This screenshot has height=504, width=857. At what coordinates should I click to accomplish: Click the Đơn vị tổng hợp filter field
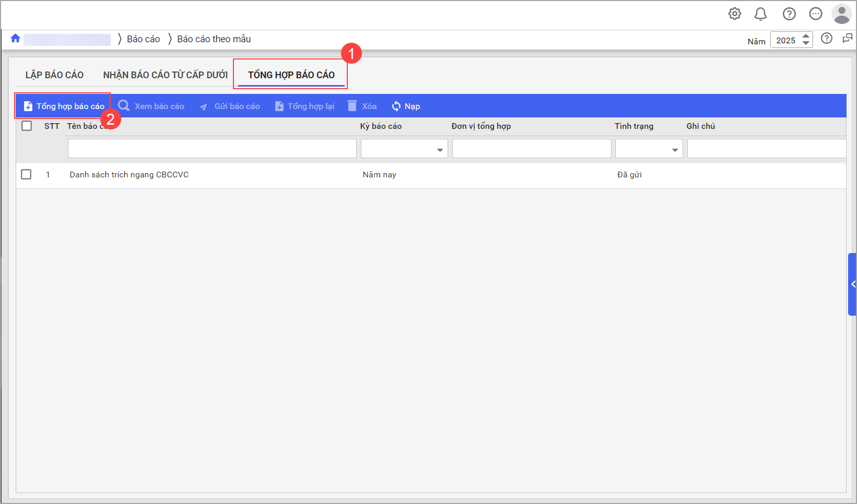coord(531,149)
